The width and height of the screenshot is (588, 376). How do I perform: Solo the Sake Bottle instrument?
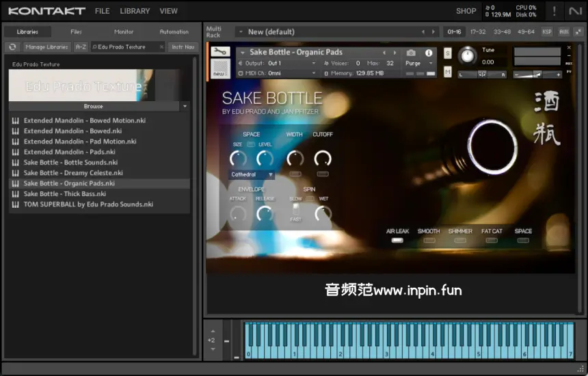[x=448, y=53]
